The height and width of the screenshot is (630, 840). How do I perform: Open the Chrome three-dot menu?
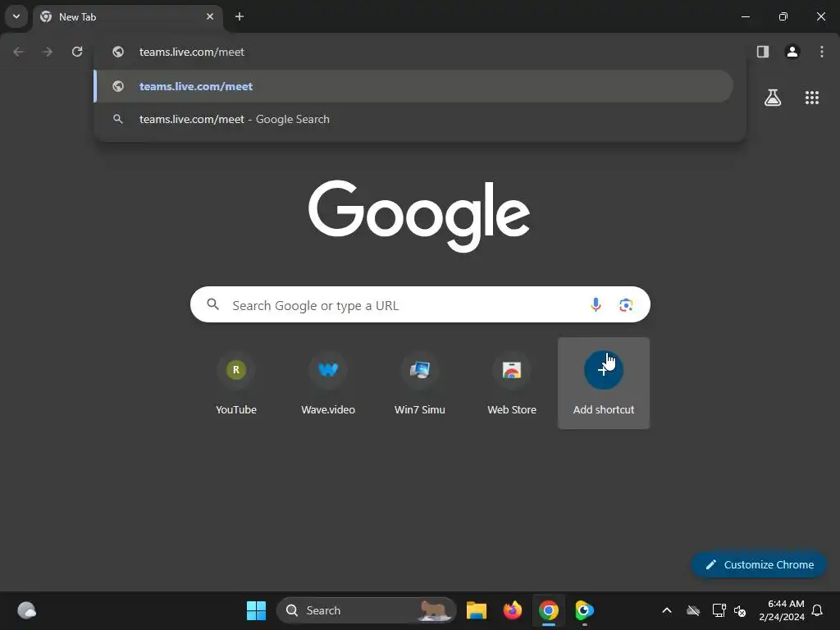822,52
